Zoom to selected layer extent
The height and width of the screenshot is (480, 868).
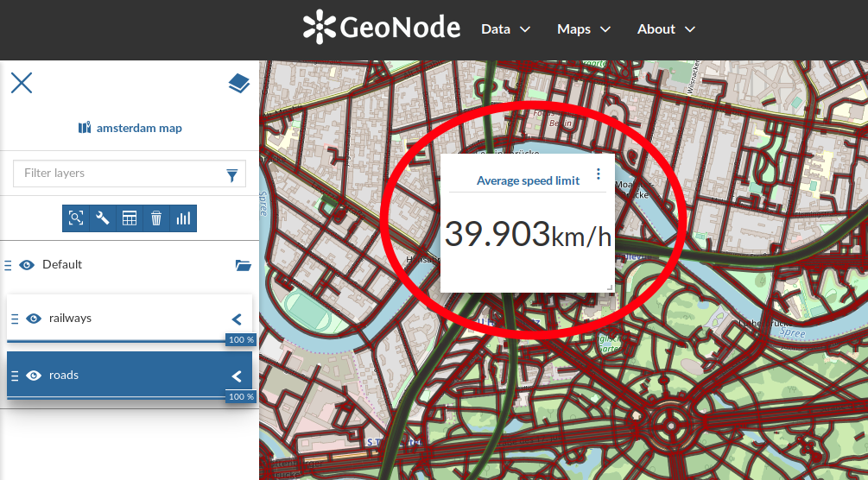point(76,218)
